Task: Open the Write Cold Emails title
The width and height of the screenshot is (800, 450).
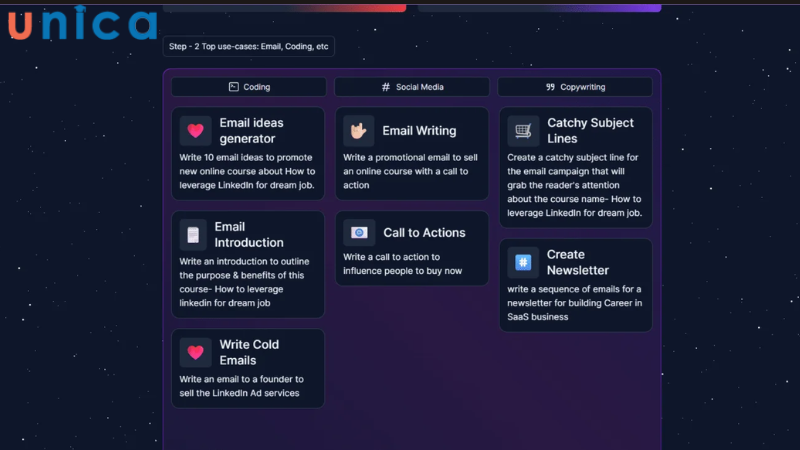Action: tap(249, 352)
